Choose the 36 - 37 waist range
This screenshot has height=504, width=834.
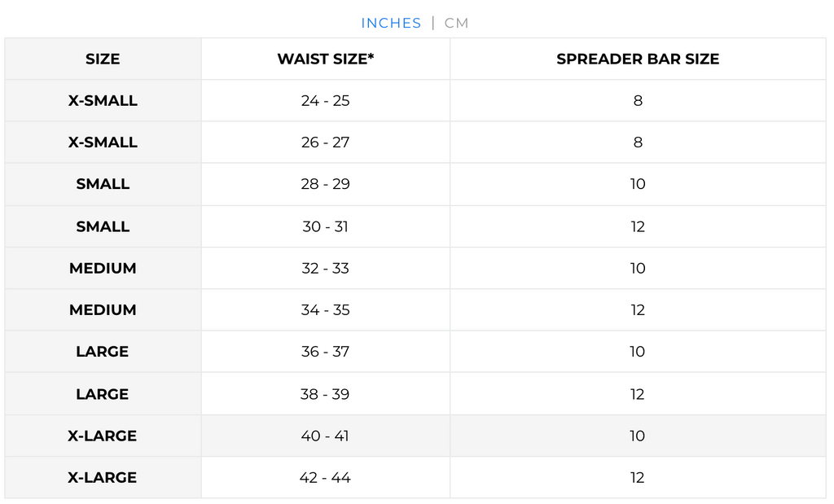(x=325, y=352)
